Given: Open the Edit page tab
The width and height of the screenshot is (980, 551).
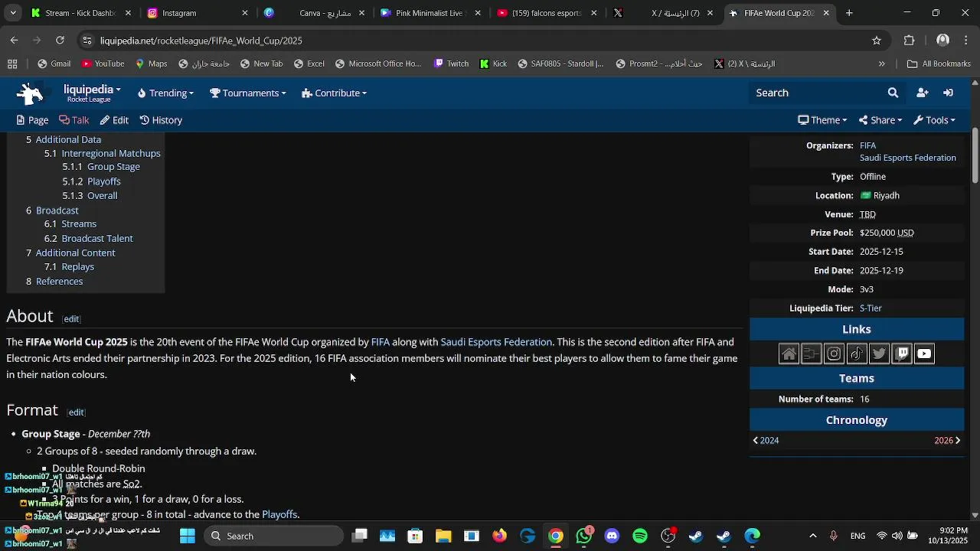Looking at the screenshot, I should click(114, 120).
